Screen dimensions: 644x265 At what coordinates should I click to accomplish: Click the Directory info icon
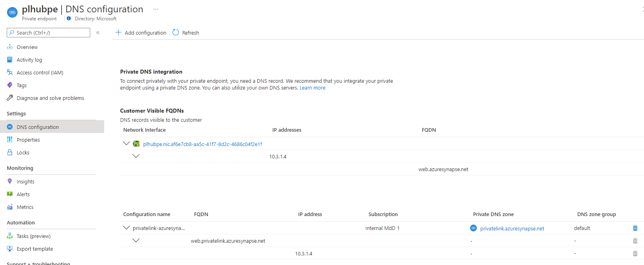pos(69,19)
